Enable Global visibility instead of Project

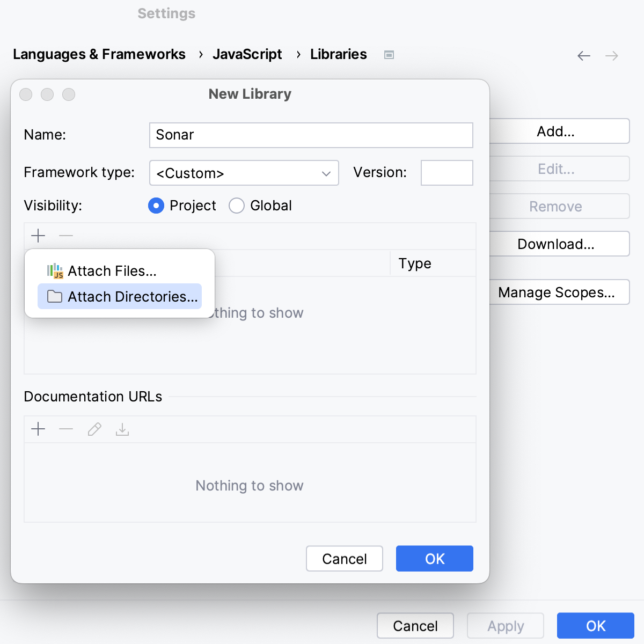pos(236,206)
